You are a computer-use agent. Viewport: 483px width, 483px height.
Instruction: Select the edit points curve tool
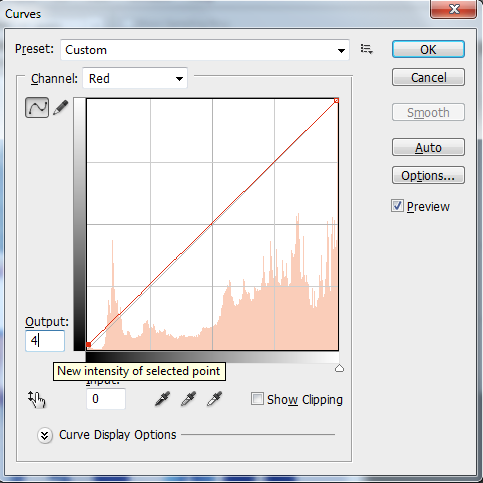[x=37, y=107]
